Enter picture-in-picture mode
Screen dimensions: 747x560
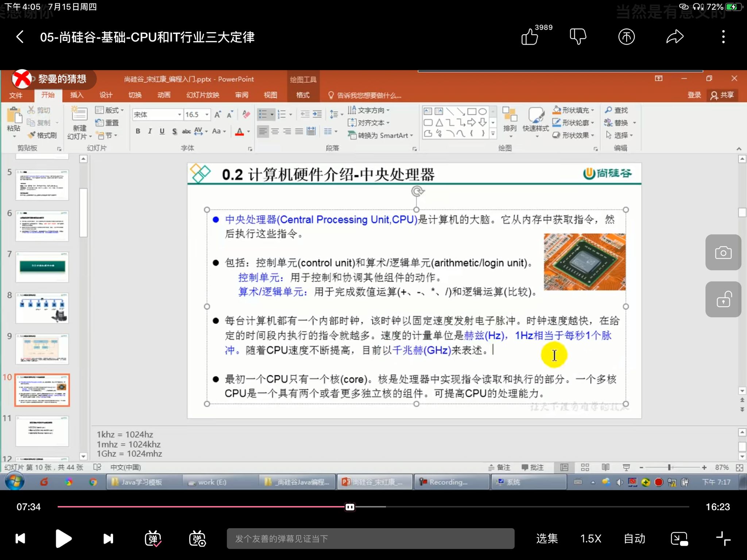click(x=679, y=538)
